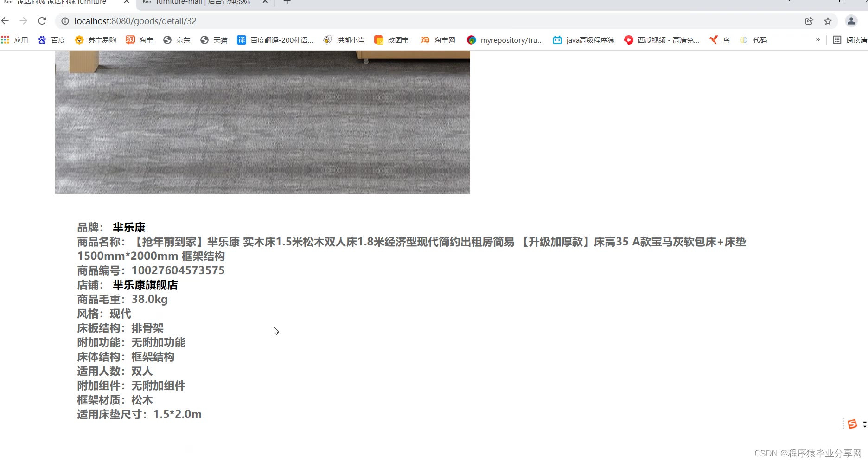Close the furniture-mall 后台管理系统 tab
868x462 pixels.
tap(265, 2)
